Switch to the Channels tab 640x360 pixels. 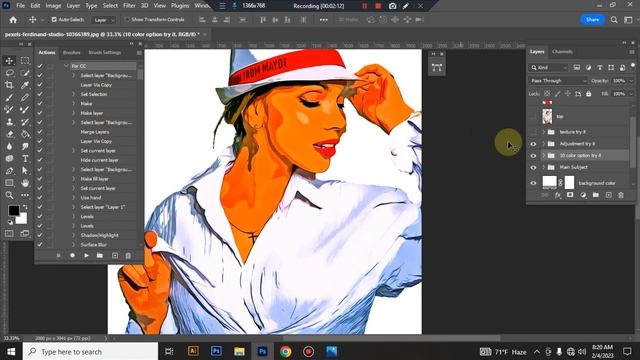[x=562, y=52]
